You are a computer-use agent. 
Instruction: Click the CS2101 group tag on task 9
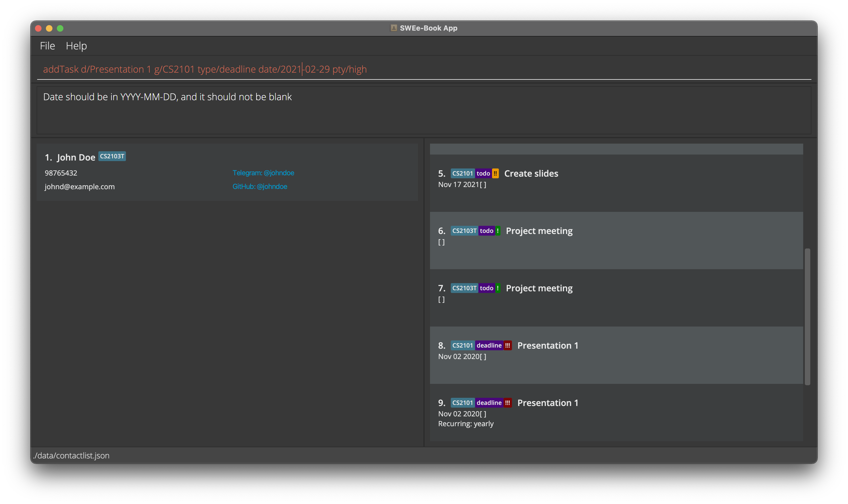point(463,403)
